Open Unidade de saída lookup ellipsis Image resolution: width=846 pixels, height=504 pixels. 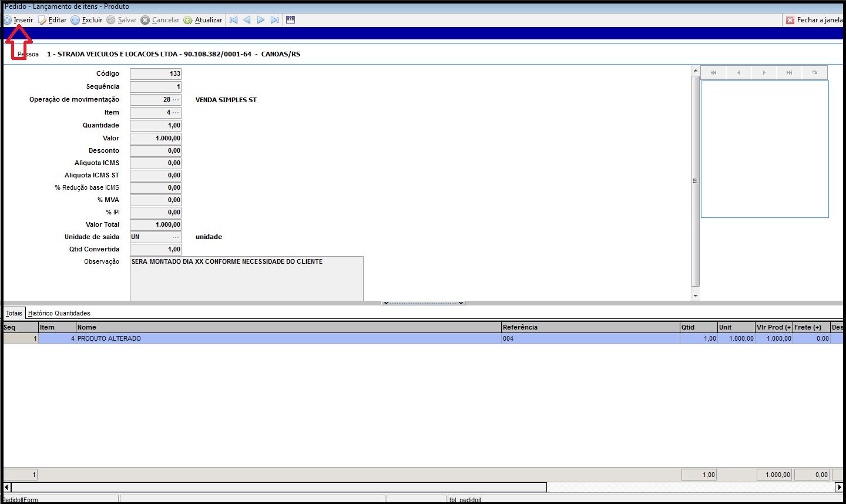[175, 237]
